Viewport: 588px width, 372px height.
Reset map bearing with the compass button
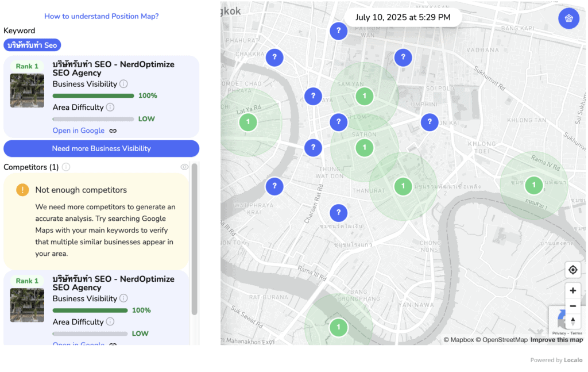[572, 321]
